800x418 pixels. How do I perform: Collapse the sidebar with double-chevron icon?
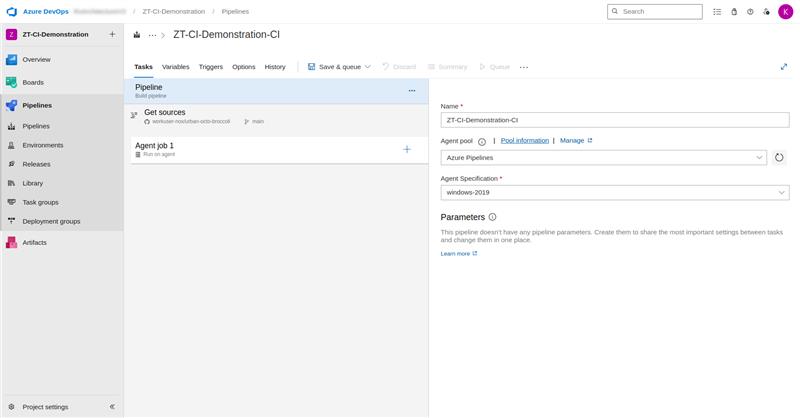coord(112,407)
